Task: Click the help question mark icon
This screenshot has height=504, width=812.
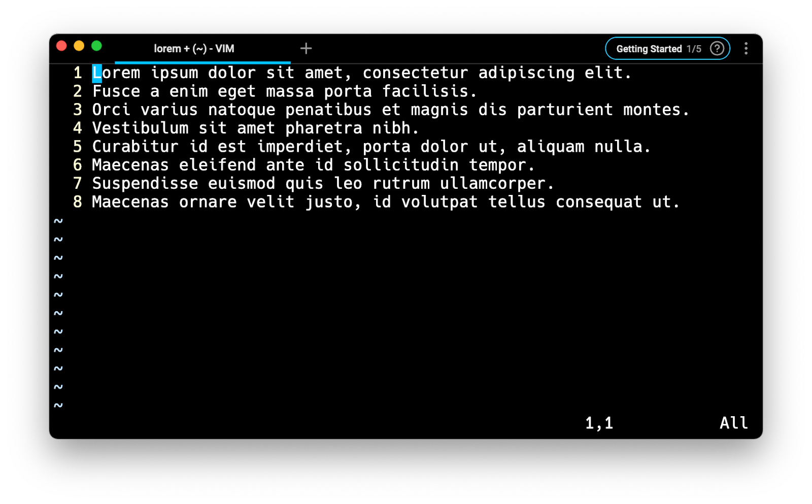Action: tap(717, 48)
